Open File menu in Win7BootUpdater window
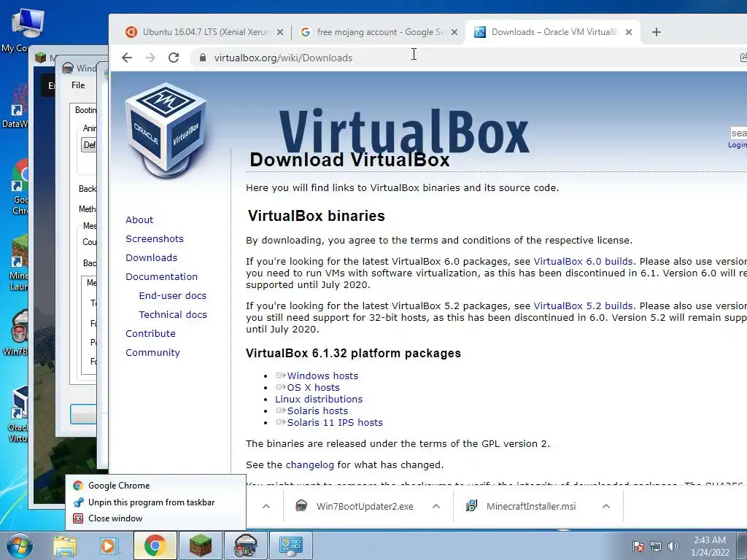Image resolution: width=747 pixels, height=560 pixels. tap(78, 85)
